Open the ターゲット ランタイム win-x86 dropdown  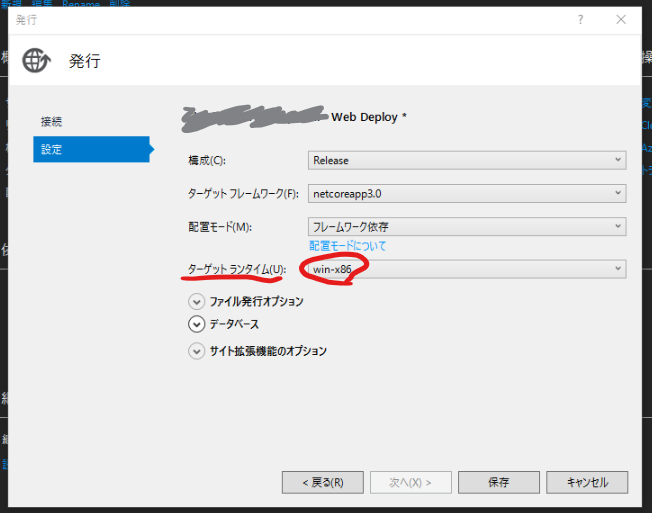467,269
